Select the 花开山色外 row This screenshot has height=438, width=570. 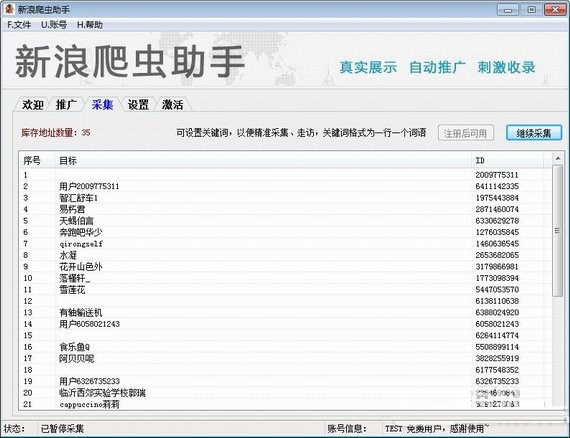pos(285,267)
